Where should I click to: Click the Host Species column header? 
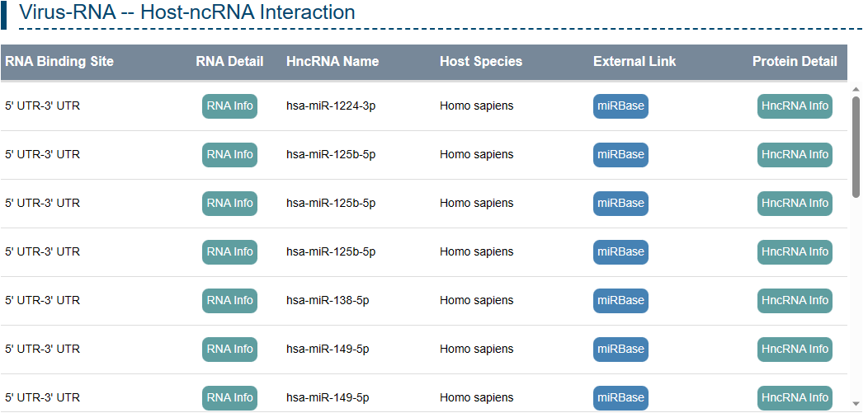(x=481, y=62)
